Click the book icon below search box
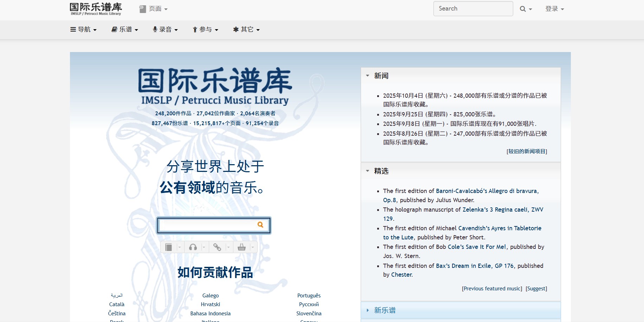 point(169,247)
